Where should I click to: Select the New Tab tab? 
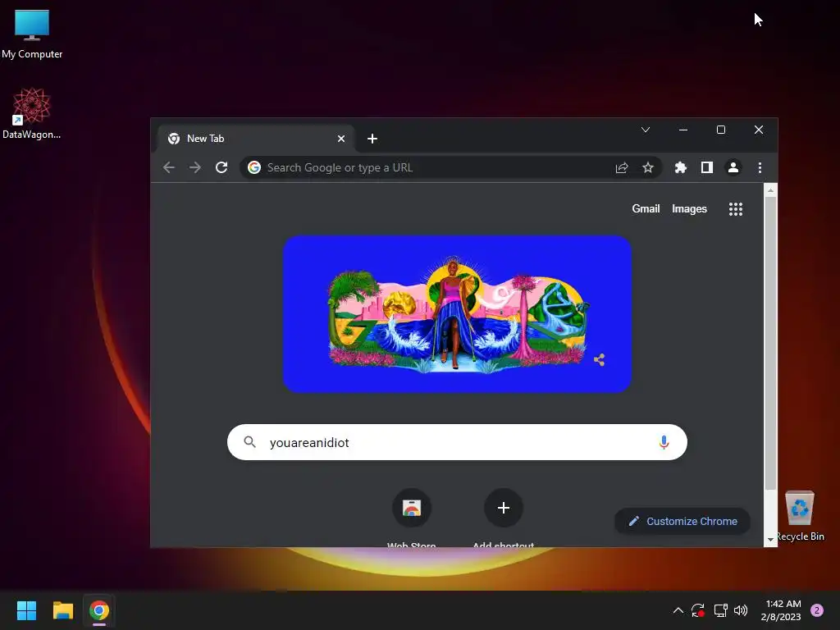tap(256, 139)
